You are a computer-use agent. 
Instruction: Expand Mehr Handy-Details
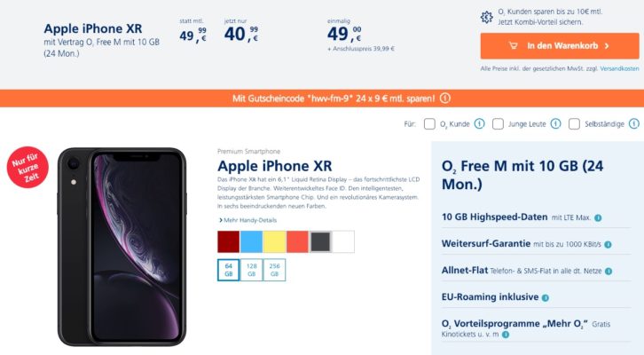(247, 220)
